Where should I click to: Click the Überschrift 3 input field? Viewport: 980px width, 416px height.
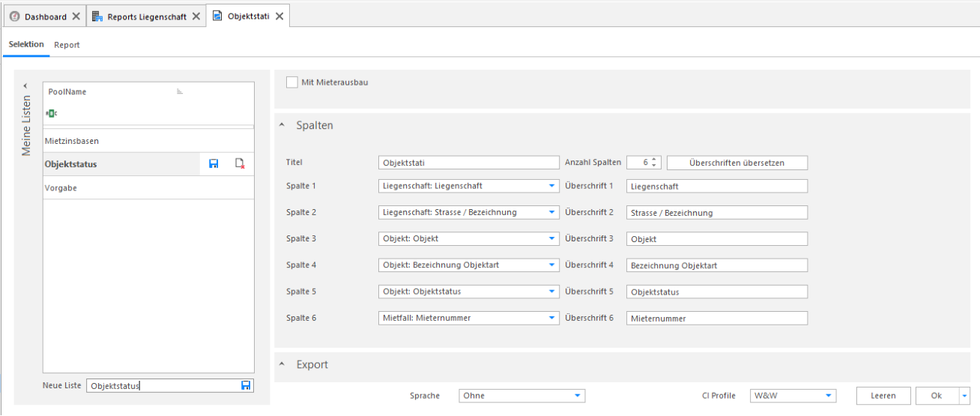(717, 239)
